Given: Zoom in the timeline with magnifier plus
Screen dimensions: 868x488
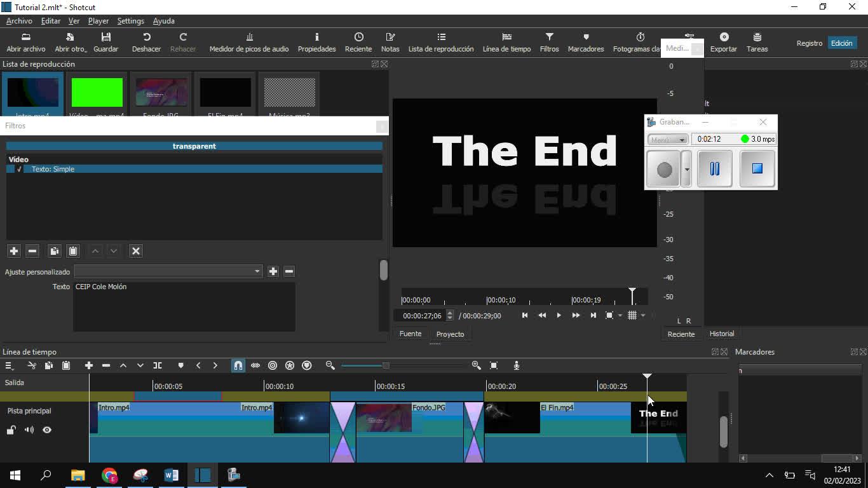Looking at the screenshot, I should pos(476,365).
